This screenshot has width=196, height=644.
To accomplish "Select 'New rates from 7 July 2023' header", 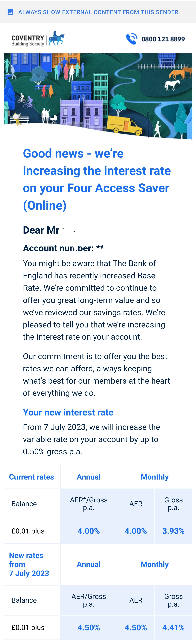I will point(29,564).
